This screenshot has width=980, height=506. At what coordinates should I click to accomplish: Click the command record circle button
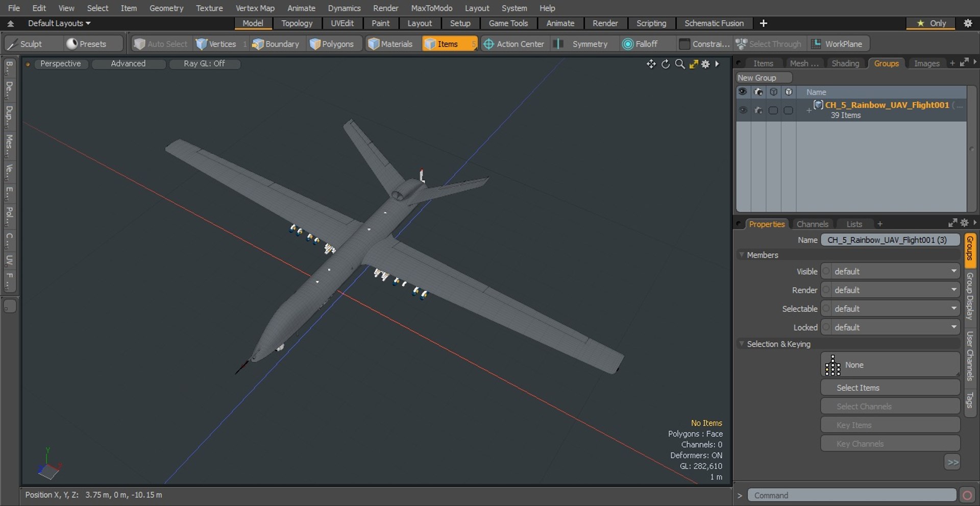[967, 495]
